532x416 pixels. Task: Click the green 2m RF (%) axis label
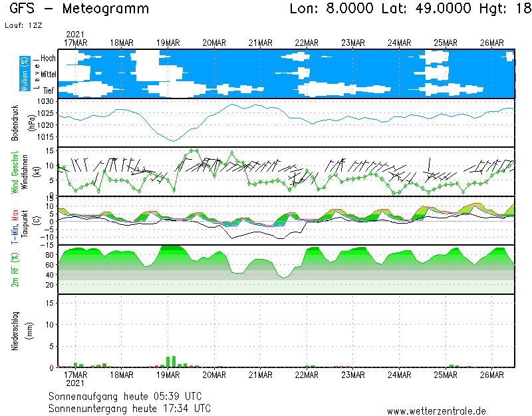click(15, 269)
